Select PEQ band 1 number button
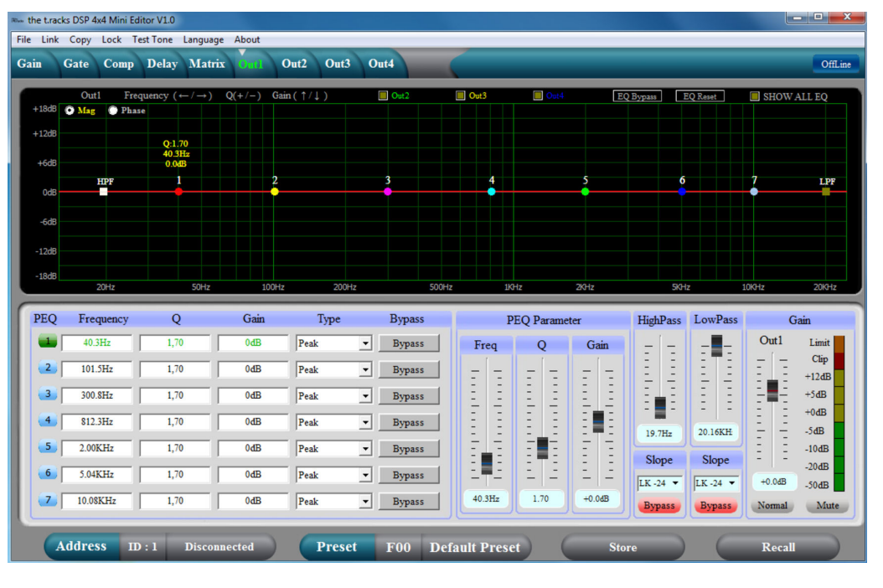 [x=48, y=342]
